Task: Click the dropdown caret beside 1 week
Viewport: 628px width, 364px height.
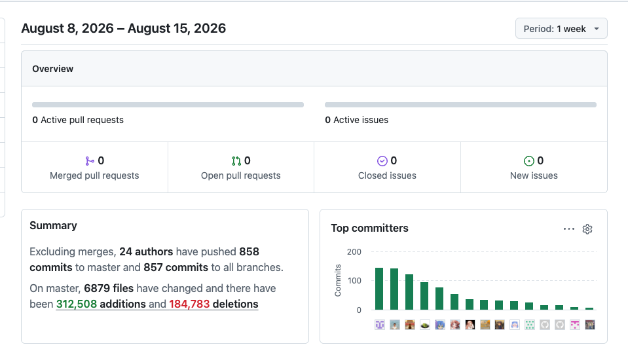Action: [597, 29]
